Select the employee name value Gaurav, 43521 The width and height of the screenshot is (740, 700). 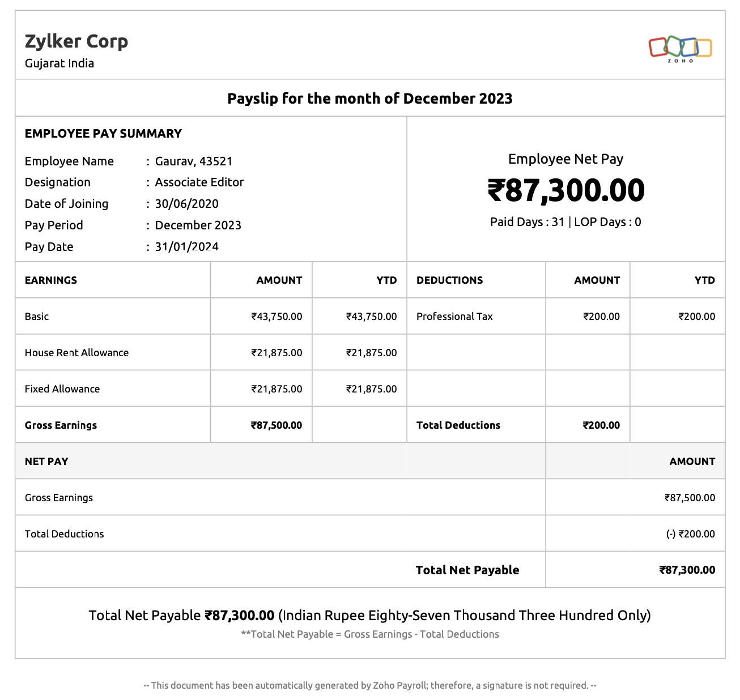point(194,161)
